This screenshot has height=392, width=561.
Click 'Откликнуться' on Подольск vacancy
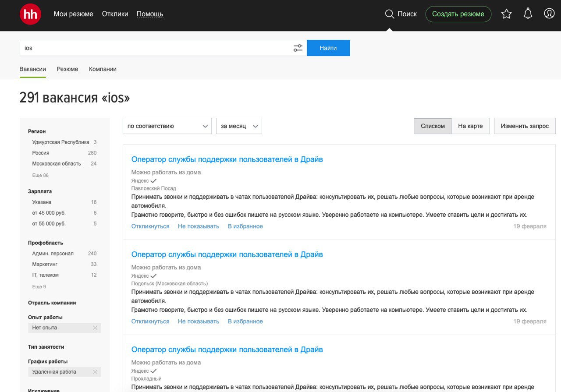pyautogui.click(x=150, y=321)
